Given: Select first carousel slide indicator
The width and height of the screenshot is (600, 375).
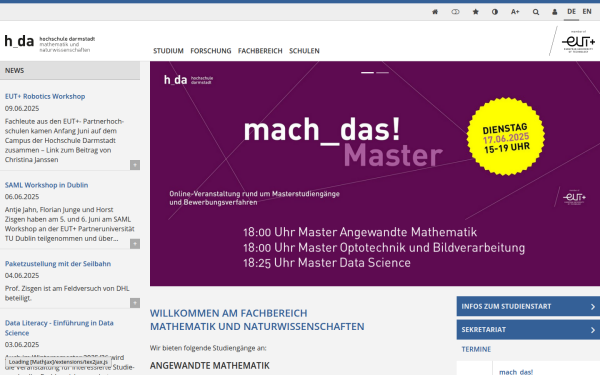Looking at the screenshot, I should (x=367, y=72).
